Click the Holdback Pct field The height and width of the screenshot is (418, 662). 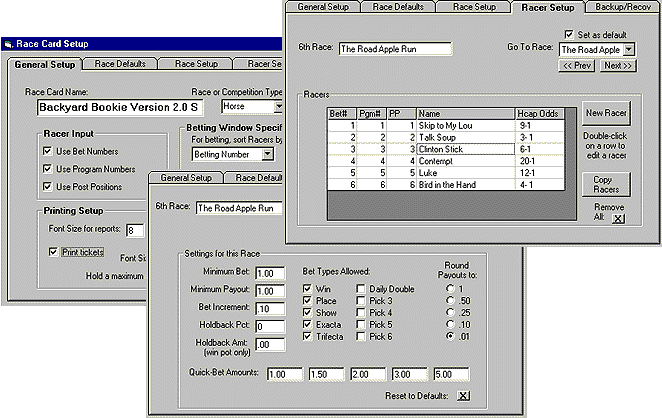(270, 326)
